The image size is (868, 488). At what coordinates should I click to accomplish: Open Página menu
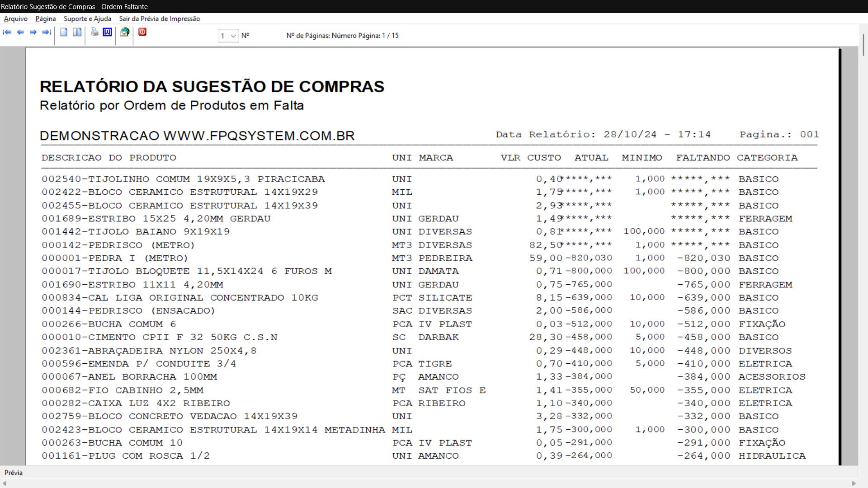tap(46, 19)
